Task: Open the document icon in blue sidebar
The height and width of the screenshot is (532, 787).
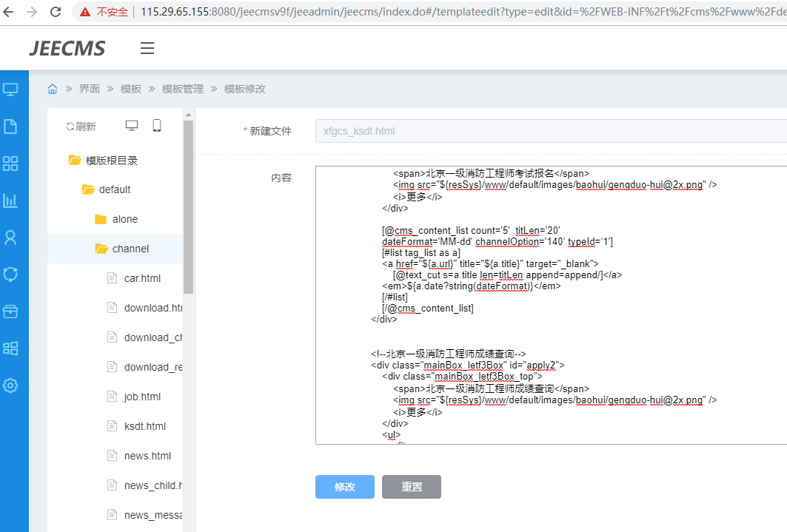Action: (x=10, y=127)
